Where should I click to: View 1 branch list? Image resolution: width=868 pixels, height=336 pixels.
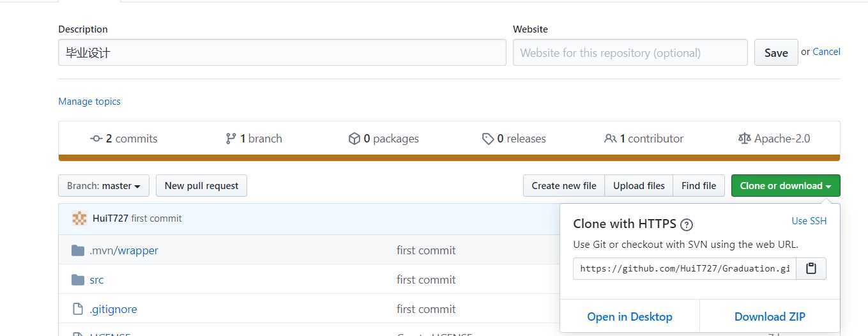click(254, 139)
